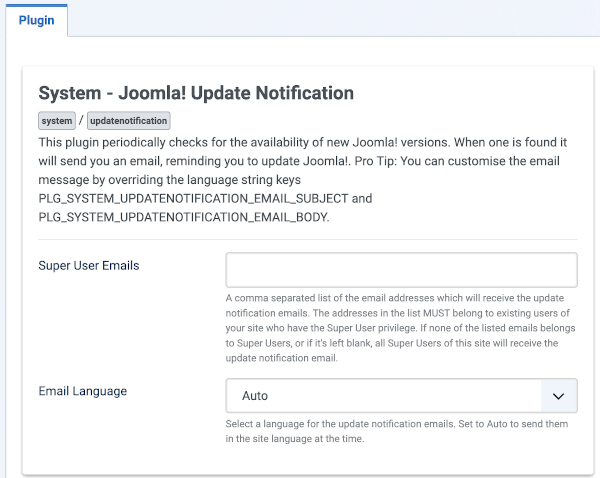Click the 'updatenotification' element badge

pos(129,121)
